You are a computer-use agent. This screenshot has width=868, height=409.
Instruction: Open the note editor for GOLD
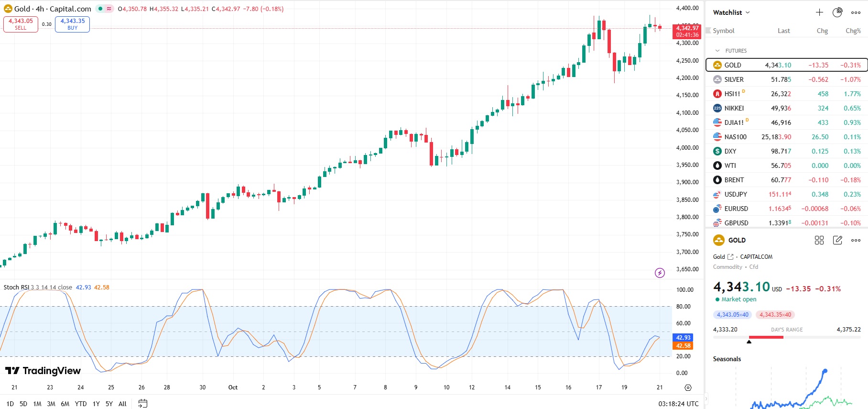click(837, 240)
